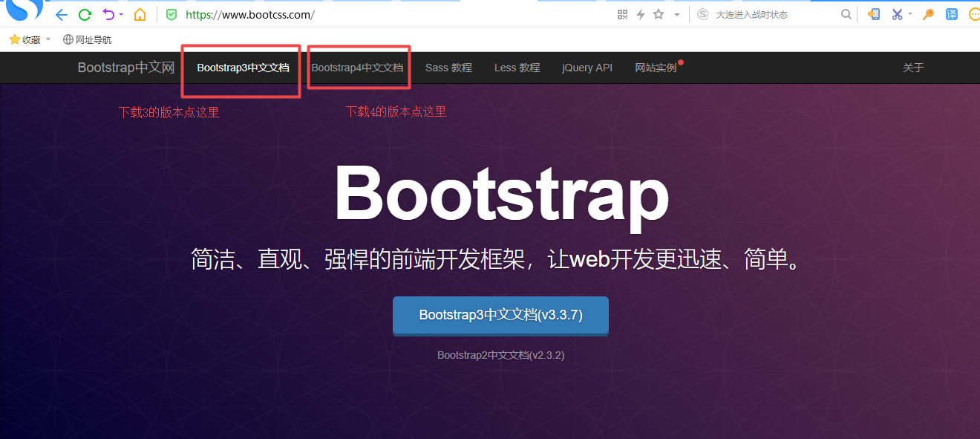Screen dimensions: 980x439
Task: Open dropdown next to purple undo icon
Action: (x=121, y=15)
